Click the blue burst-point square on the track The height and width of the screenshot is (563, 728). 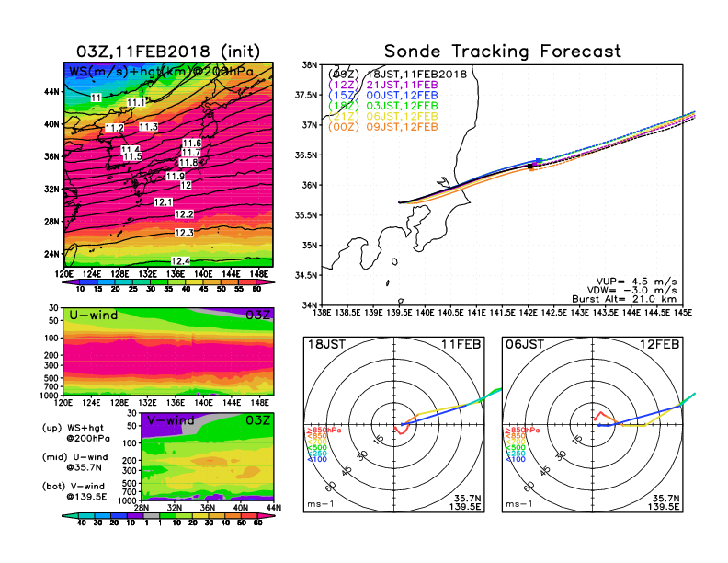point(538,161)
